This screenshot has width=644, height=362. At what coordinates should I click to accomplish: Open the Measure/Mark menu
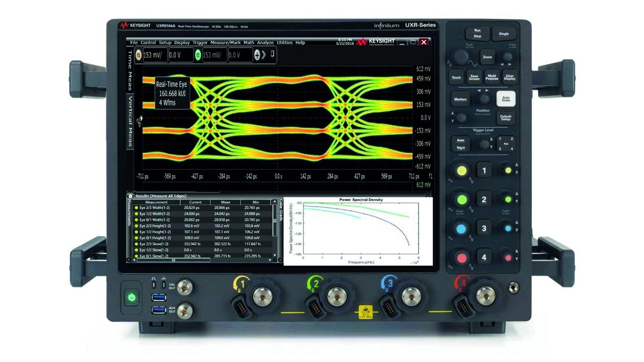click(x=225, y=42)
